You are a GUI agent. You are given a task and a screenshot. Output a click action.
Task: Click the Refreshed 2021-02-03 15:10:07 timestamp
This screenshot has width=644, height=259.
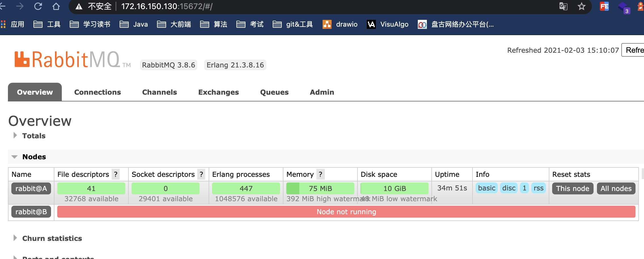[x=563, y=50]
